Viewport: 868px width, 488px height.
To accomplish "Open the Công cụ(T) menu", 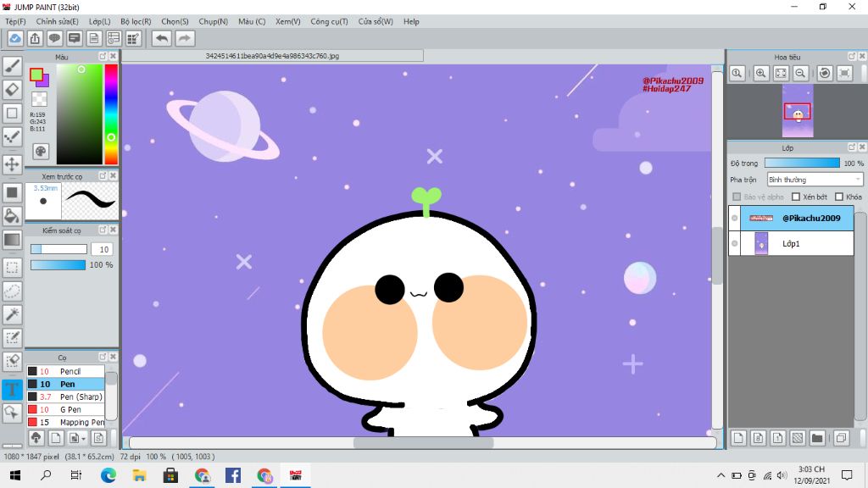I will pos(330,21).
